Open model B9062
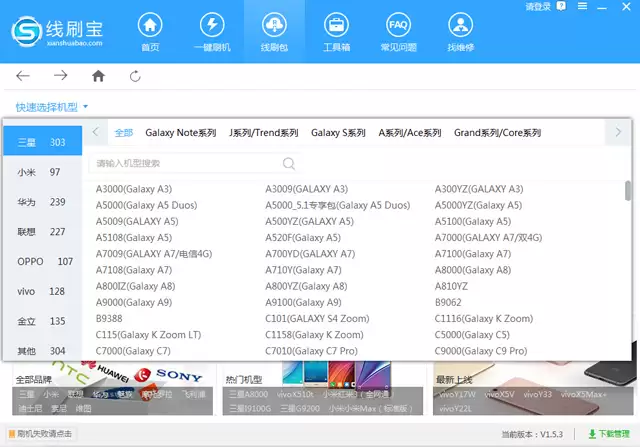The image size is (640, 447). pos(448,302)
